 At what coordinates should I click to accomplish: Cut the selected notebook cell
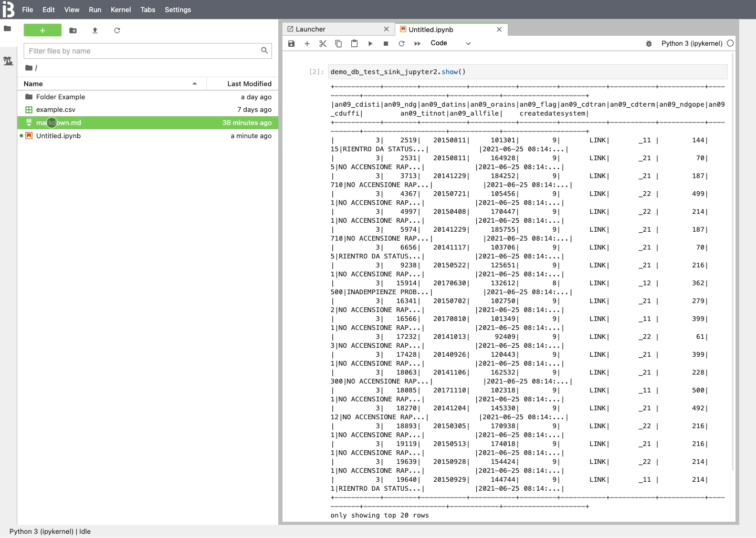tap(323, 44)
